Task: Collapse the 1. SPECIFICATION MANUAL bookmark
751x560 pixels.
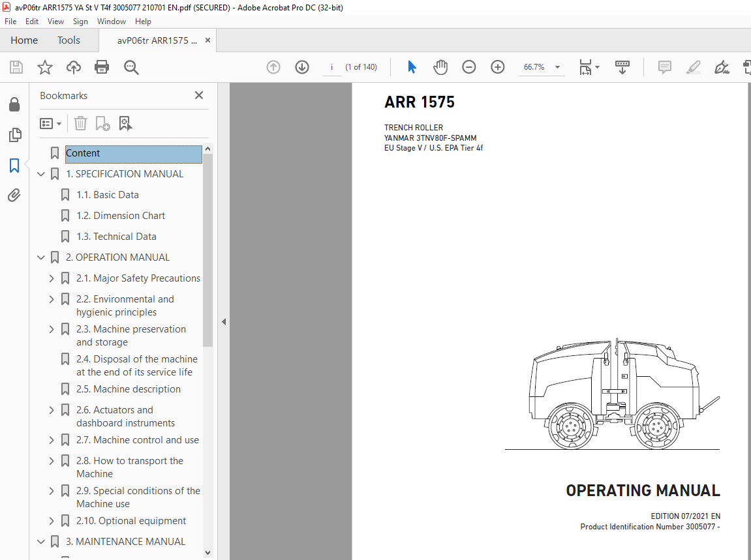Action: pos(41,174)
